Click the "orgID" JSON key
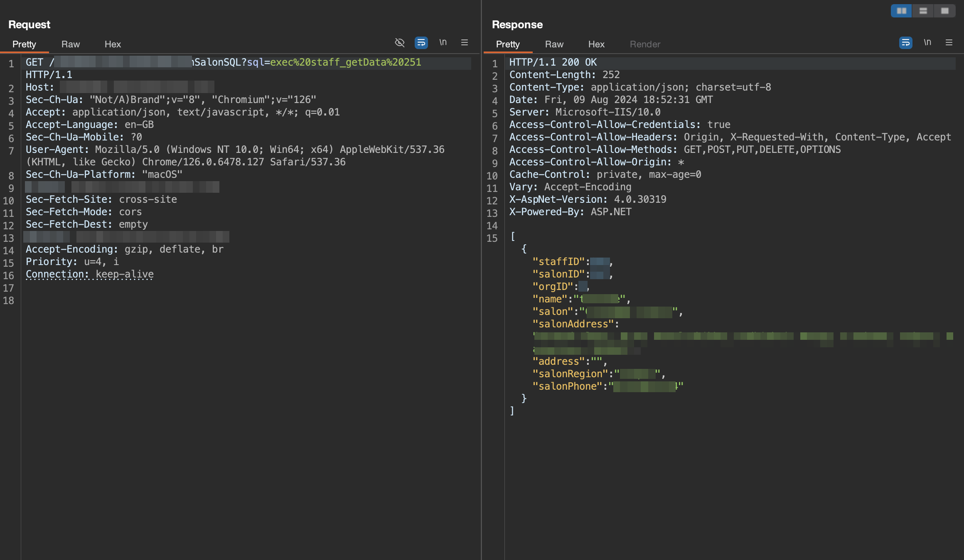 (553, 287)
